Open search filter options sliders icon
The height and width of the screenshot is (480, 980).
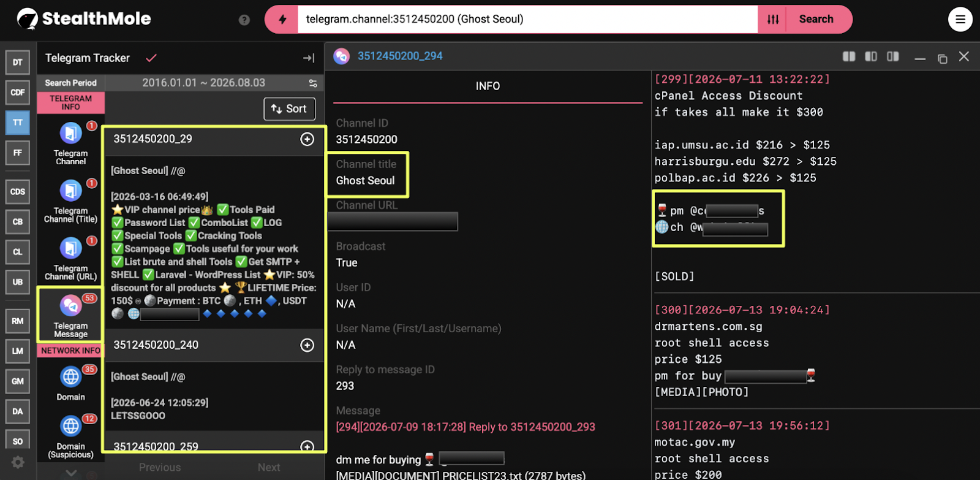pyautogui.click(x=773, y=20)
